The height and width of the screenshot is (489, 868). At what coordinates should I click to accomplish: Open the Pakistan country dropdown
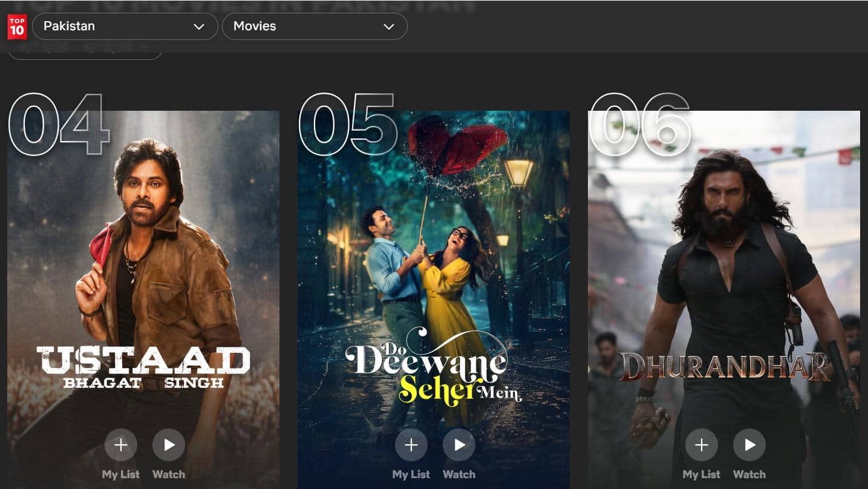click(124, 27)
